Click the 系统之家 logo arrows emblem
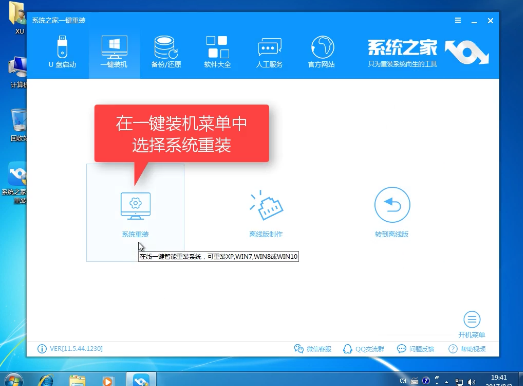Screen dimensions: 523x386 [467, 52]
